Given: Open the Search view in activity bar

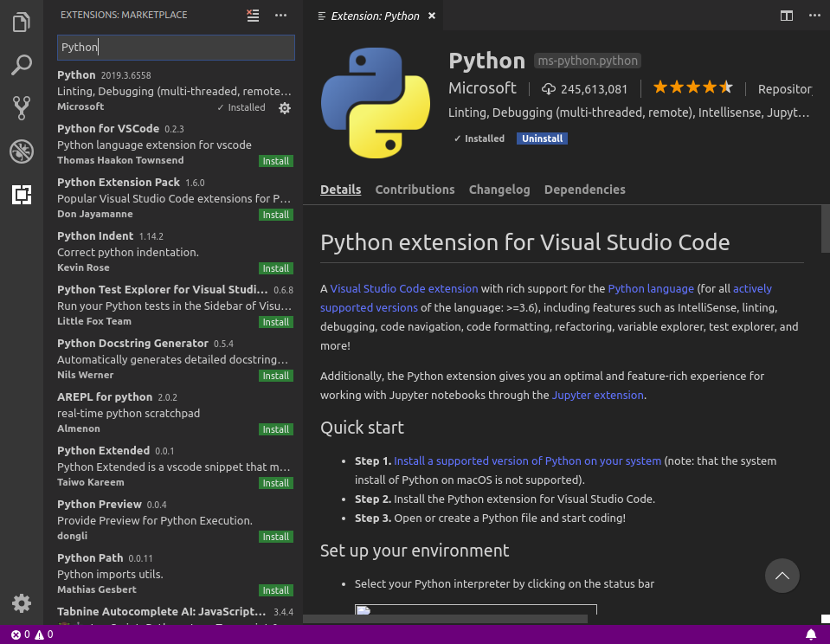Looking at the screenshot, I should click(x=22, y=65).
